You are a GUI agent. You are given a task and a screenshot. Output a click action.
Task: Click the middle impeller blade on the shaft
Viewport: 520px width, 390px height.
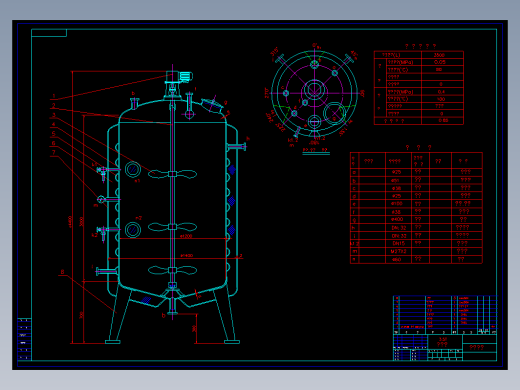click(x=172, y=227)
